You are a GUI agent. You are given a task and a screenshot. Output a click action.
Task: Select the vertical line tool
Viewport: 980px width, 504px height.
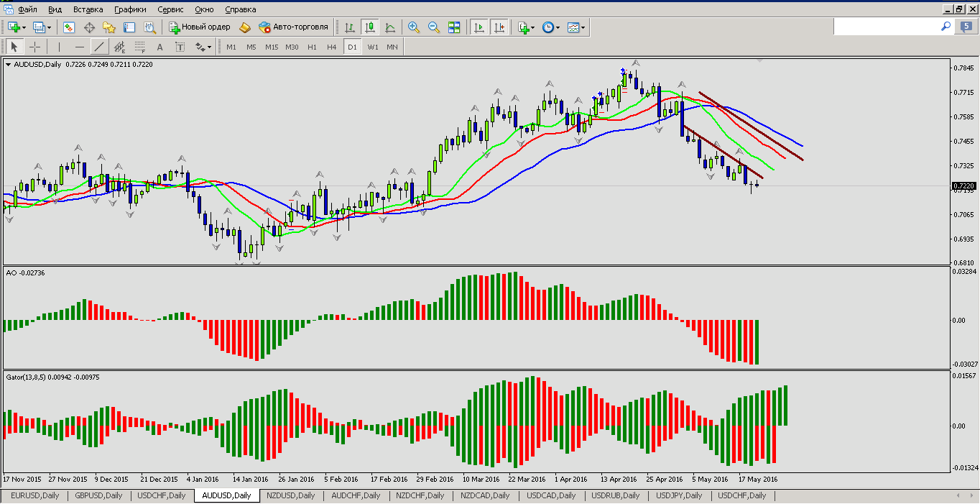click(59, 47)
